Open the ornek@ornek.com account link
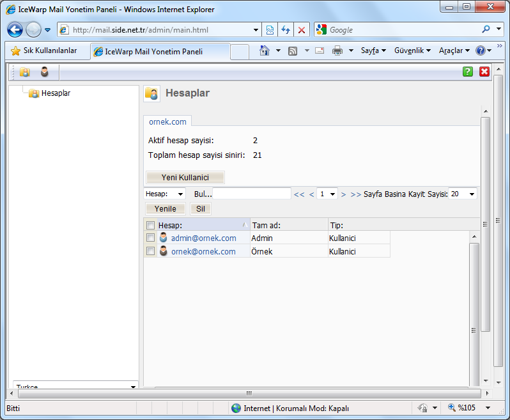 [203, 251]
